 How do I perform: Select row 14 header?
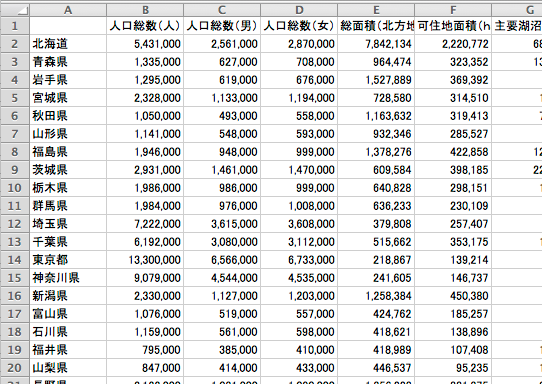[x=15, y=260]
